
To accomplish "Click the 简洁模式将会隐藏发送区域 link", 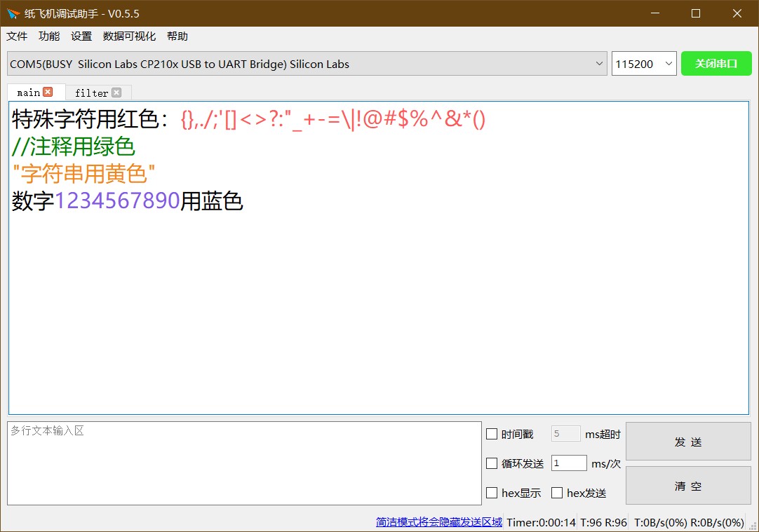I will coord(439,522).
